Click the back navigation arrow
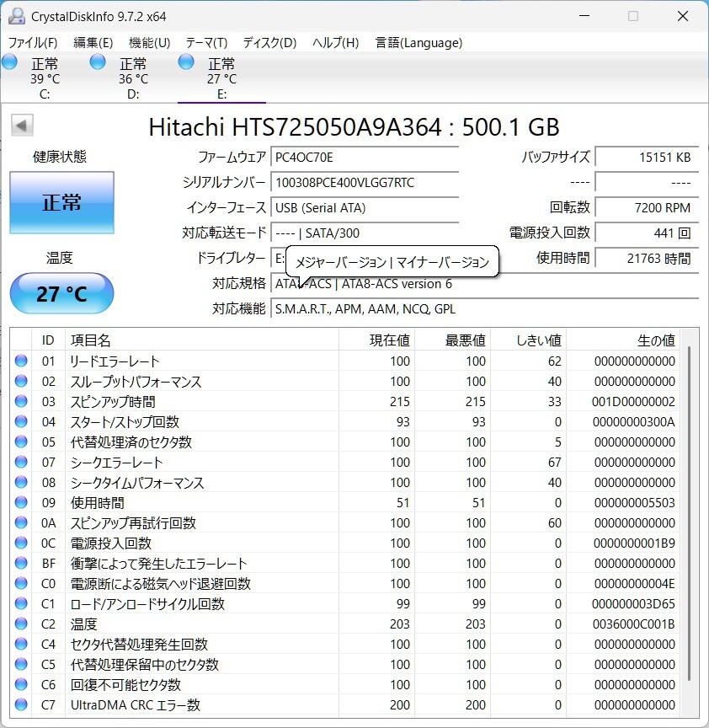The image size is (709, 728). 21,124
